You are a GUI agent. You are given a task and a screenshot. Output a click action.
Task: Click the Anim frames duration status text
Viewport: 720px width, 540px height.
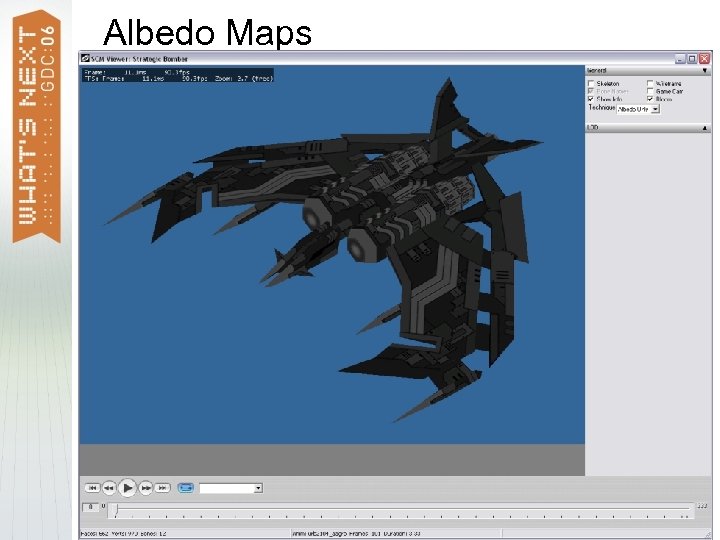coord(356,534)
